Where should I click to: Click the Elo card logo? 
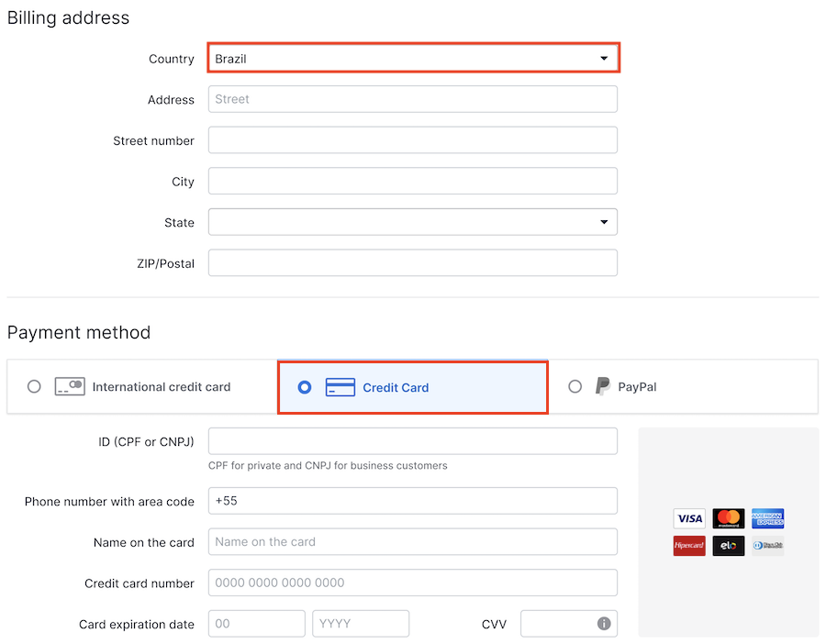point(729,546)
